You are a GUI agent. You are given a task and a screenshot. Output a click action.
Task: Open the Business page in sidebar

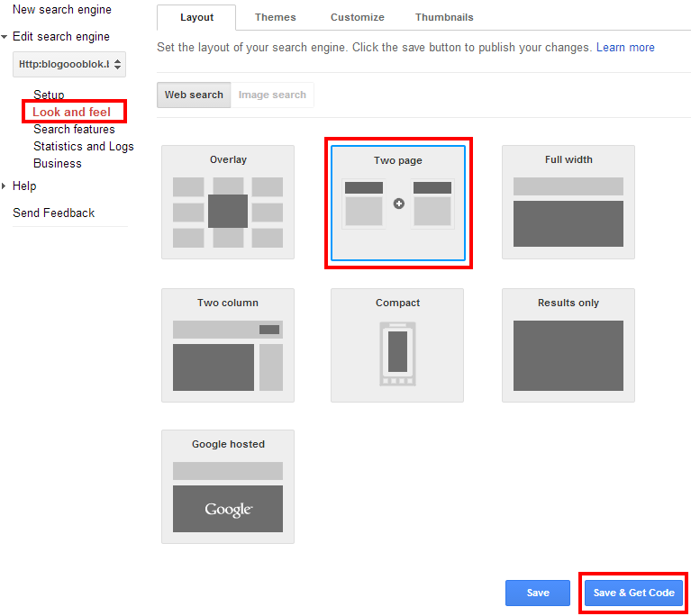[x=58, y=164]
